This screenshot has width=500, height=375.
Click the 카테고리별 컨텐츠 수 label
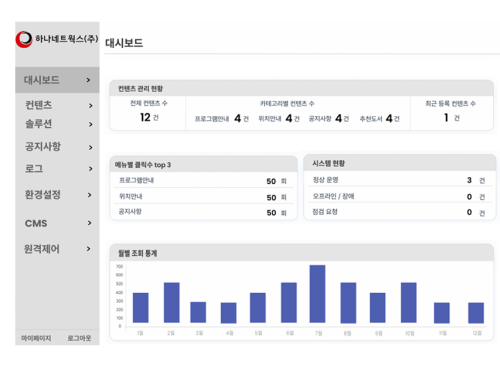point(287,104)
